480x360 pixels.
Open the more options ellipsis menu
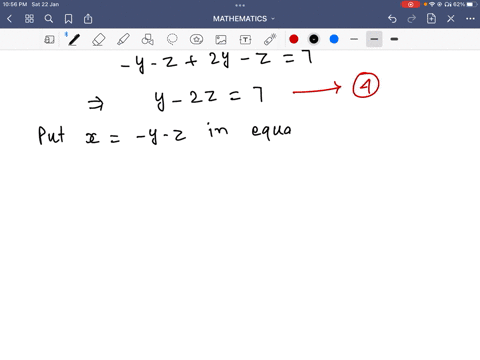[470, 19]
